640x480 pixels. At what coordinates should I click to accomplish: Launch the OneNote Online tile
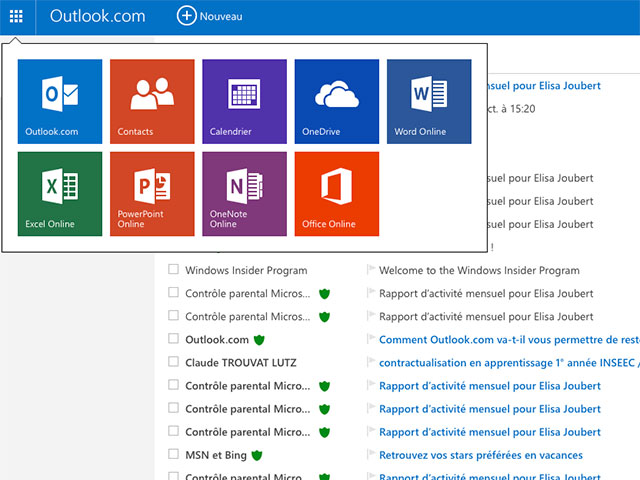pos(244,194)
